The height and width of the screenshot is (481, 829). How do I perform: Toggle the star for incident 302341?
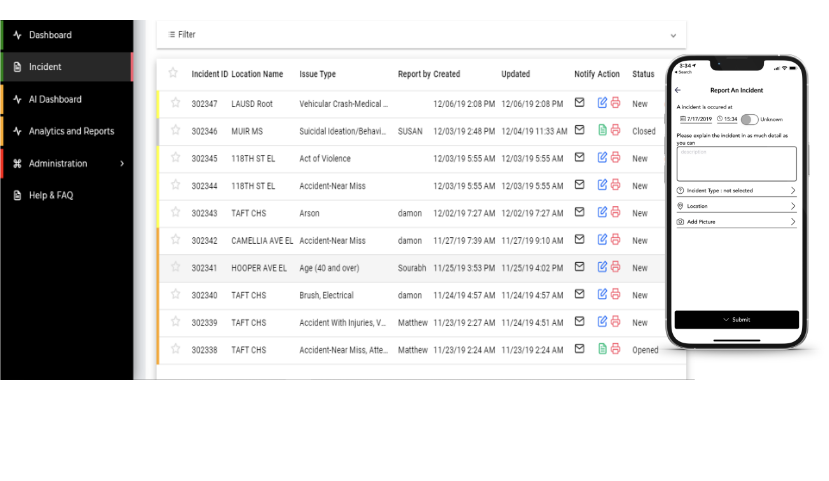click(174, 267)
